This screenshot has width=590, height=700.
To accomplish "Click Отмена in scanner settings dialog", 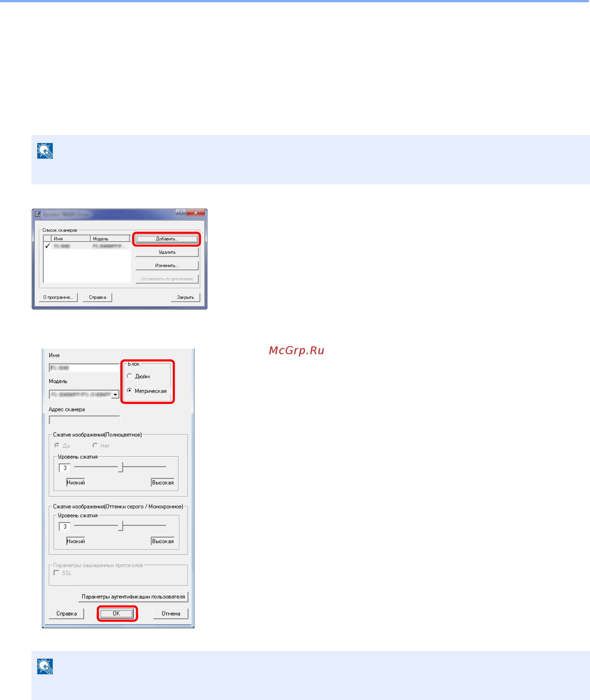I will [171, 614].
